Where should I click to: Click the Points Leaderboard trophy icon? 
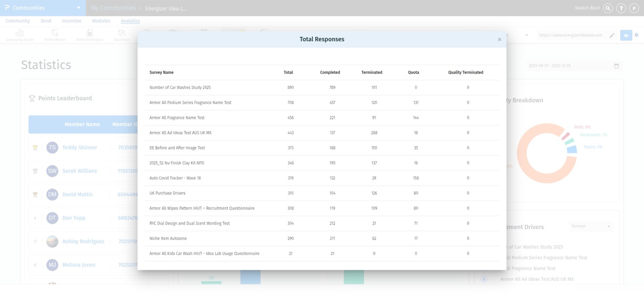[x=32, y=98]
